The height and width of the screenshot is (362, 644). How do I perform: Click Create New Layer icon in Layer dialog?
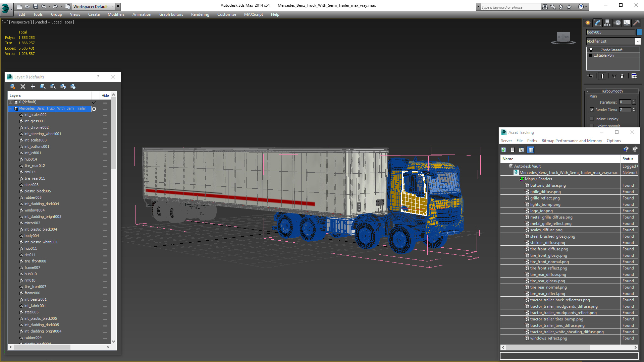[13, 86]
